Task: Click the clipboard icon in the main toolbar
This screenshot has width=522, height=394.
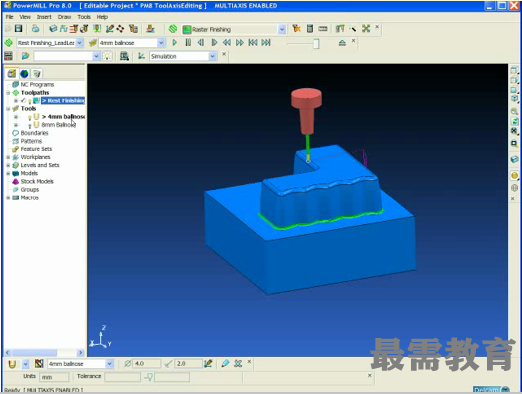Action: (x=133, y=29)
